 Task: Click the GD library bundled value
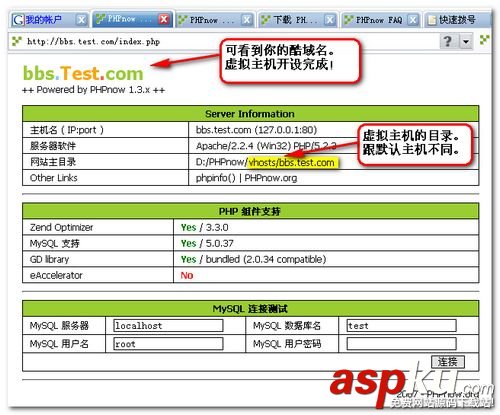(253, 259)
